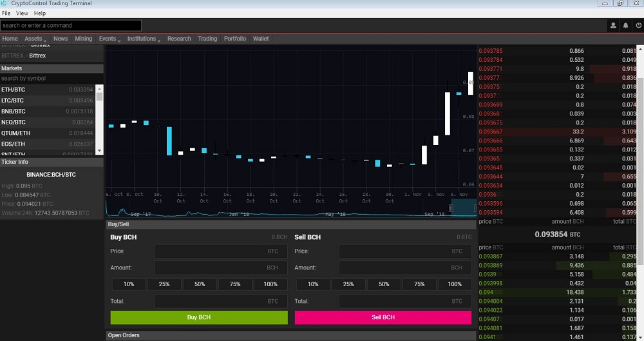Set buy amount to 100%
644x341 pixels.
click(x=270, y=284)
